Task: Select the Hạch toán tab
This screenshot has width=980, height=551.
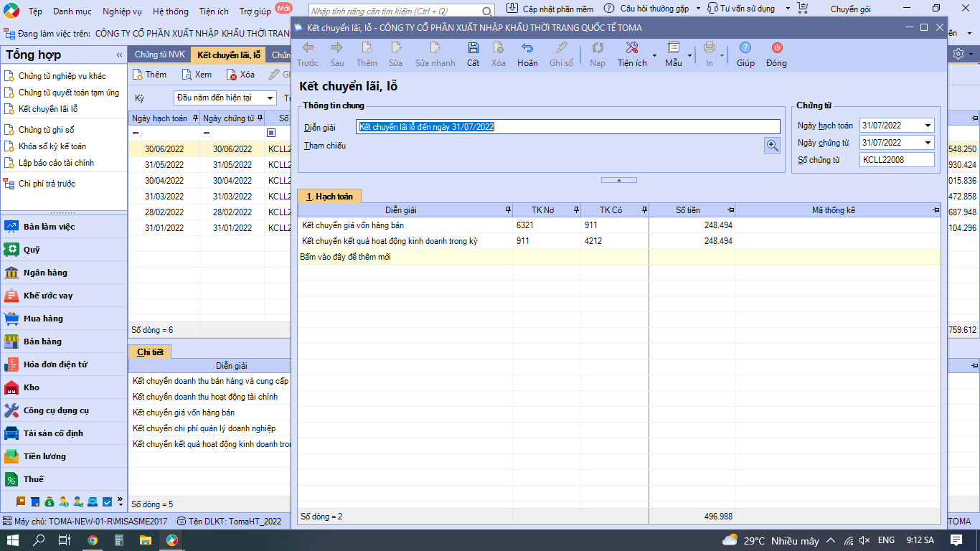Action: click(x=329, y=197)
